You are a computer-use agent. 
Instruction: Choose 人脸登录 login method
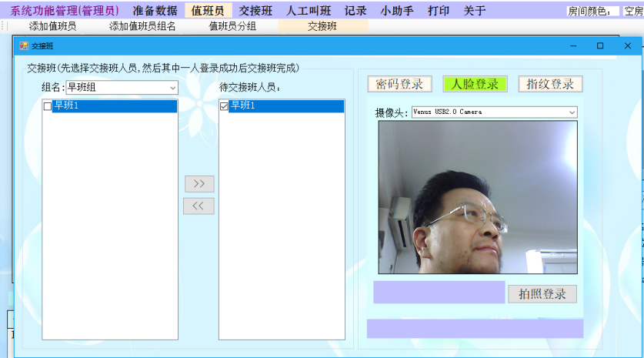[475, 84]
